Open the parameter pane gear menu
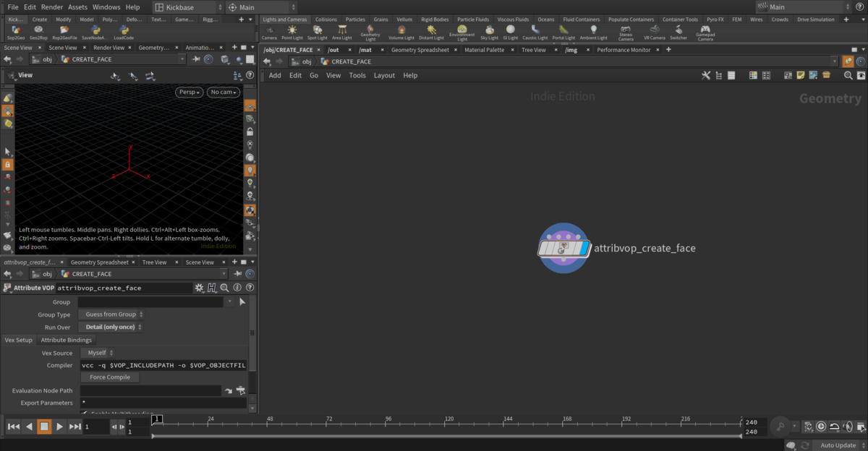The width and height of the screenshot is (868, 451). pyautogui.click(x=199, y=288)
